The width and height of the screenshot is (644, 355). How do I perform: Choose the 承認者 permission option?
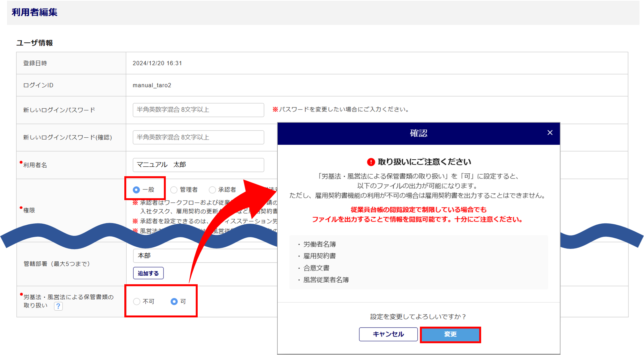pyautogui.click(x=212, y=190)
